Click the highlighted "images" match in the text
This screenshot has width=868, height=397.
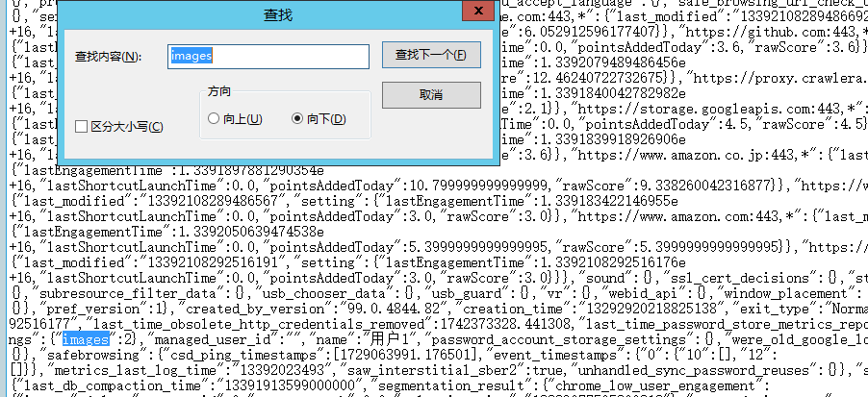(86, 339)
